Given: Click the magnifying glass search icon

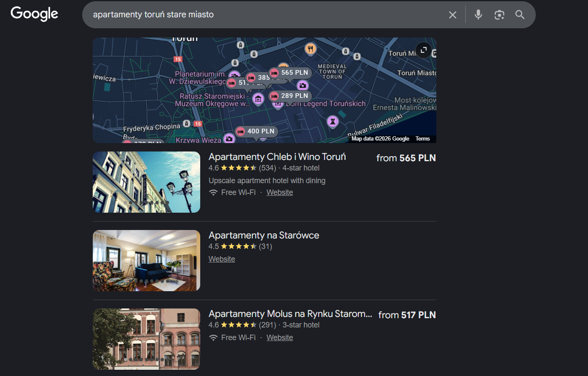Looking at the screenshot, I should point(520,15).
